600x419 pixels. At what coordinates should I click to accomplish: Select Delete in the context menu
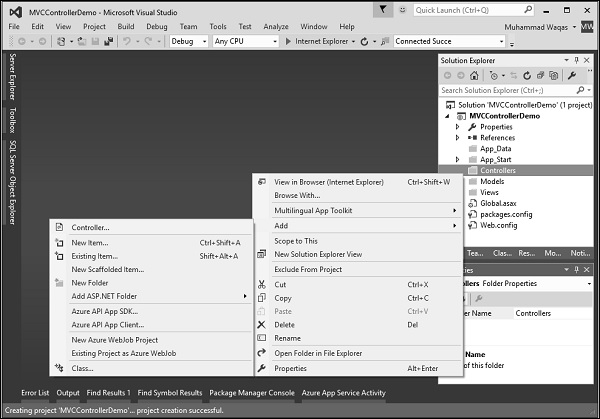click(x=357, y=324)
